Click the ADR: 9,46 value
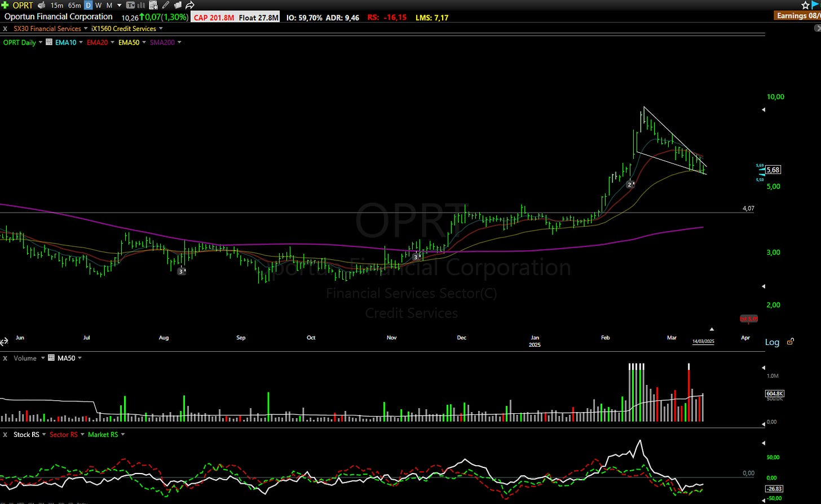The image size is (821, 504). [x=342, y=17]
